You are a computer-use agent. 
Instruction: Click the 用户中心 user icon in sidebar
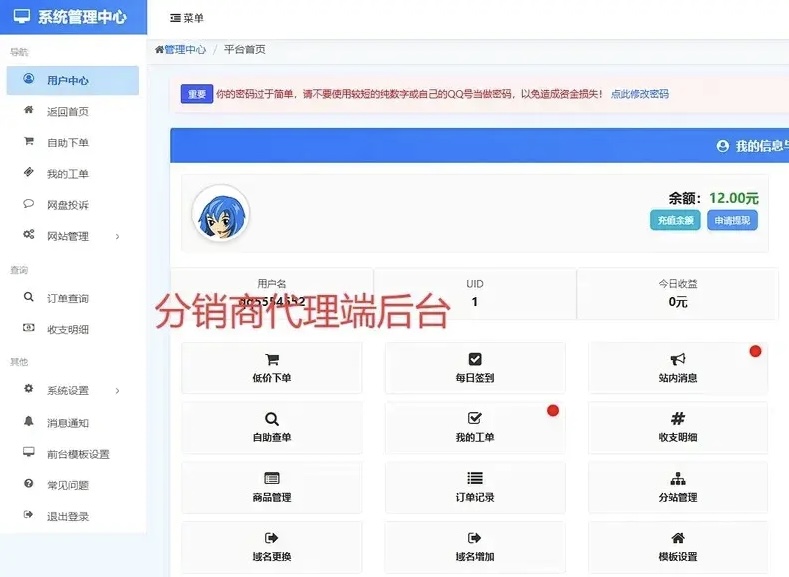click(x=29, y=79)
